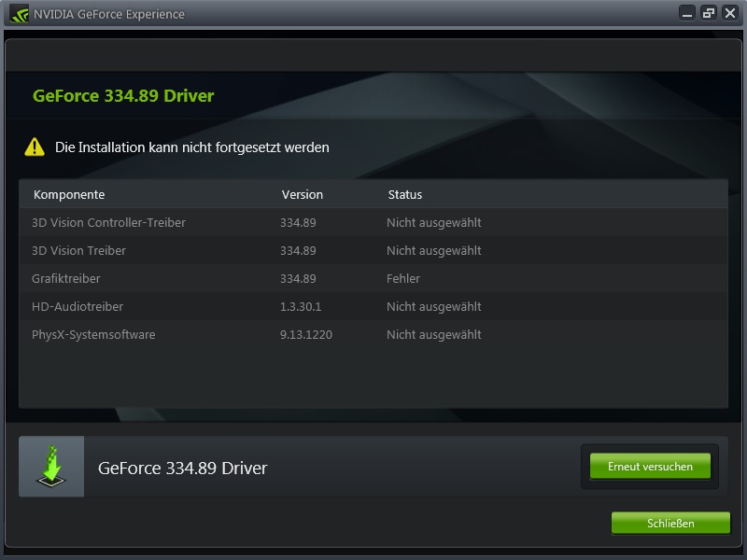Click Nicht ausgewählt for 3D Vision Controller-Treiber
Image resolution: width=747 pixels, height=560 pixels.
point(433,222)
